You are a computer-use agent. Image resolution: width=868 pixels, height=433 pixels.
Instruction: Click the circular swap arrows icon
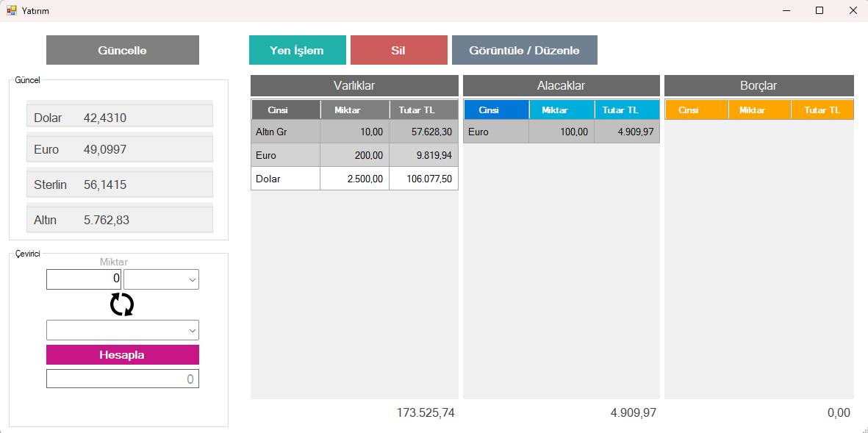click(x=122, y=304)
